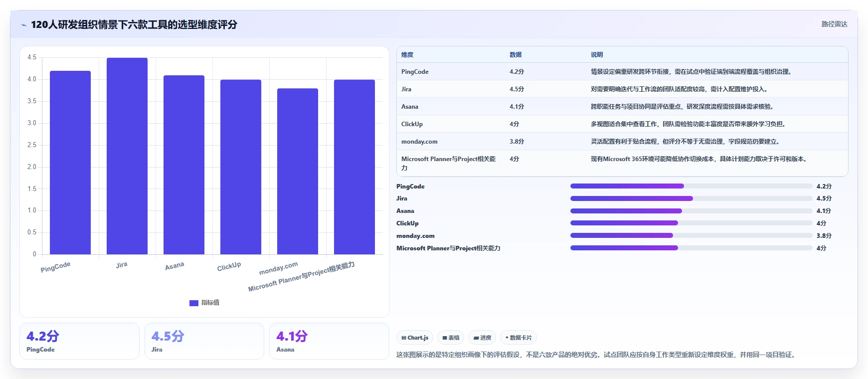Click the Asana bar in the bar chart
The image size is (868, 379).
pyautogui.click(x=184, y=165)
